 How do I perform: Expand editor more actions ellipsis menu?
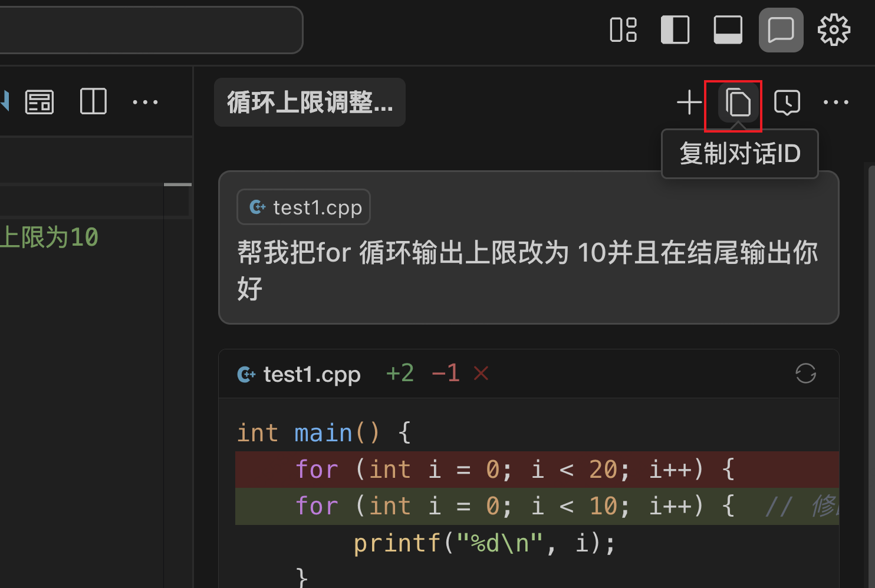[145, 103]
